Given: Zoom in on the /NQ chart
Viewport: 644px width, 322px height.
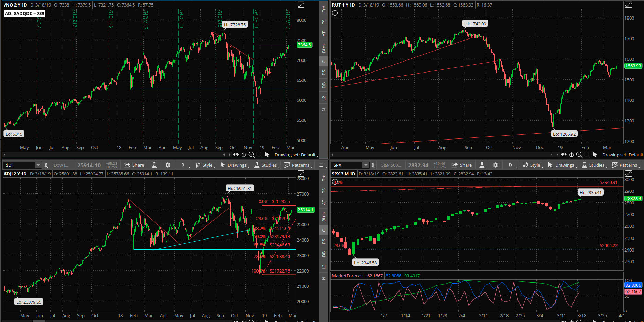Looking at the screenshot, I should [x=251, y=155].
